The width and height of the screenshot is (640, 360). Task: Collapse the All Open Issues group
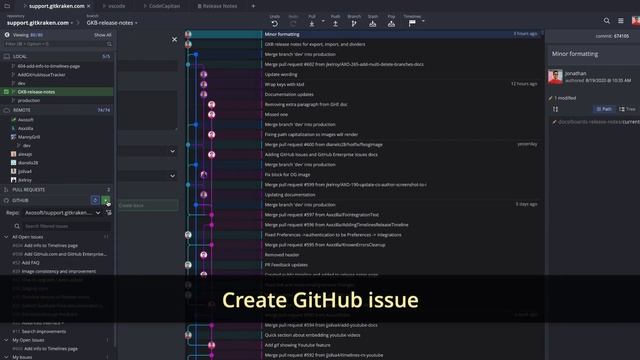[x=6, y=237]
